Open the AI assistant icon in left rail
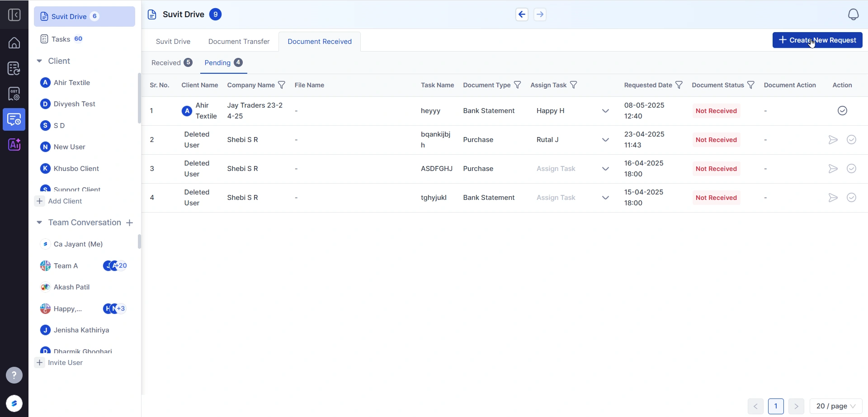The height and width of the screenshot is (417, 868). pyautogui.click(x=14, y=145)
